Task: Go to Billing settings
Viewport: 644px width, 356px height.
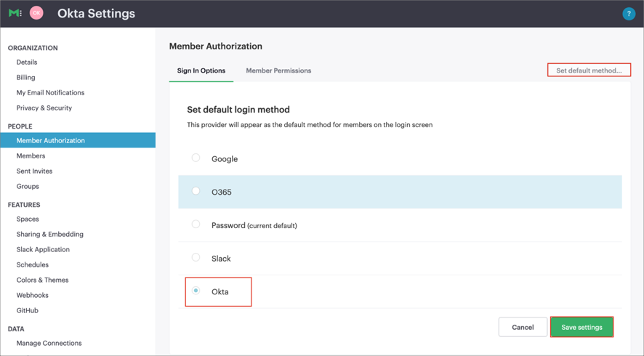Action: click(x=26, y=77)
